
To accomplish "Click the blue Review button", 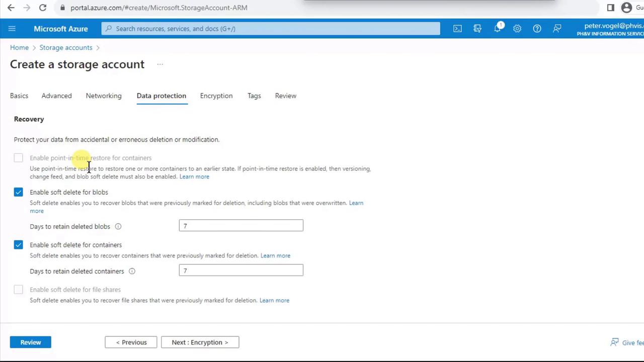I will [x=31, y=342].
